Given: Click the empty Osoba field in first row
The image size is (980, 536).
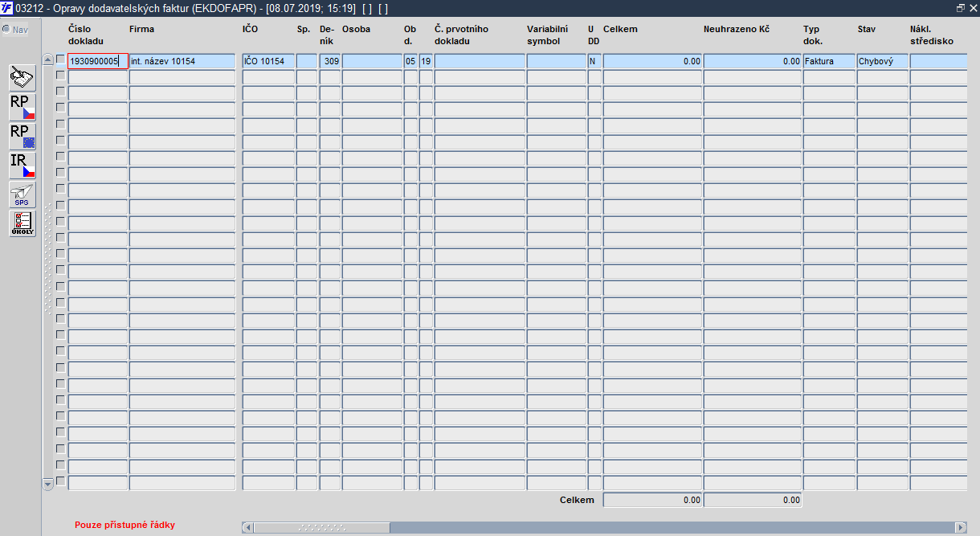Looking at the screenshot, I should (372, 61).
